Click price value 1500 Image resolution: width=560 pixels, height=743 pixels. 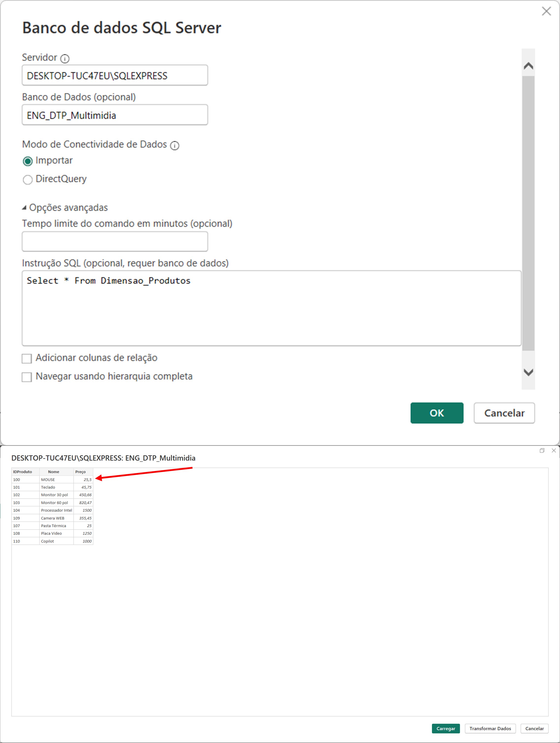[83, 510]
